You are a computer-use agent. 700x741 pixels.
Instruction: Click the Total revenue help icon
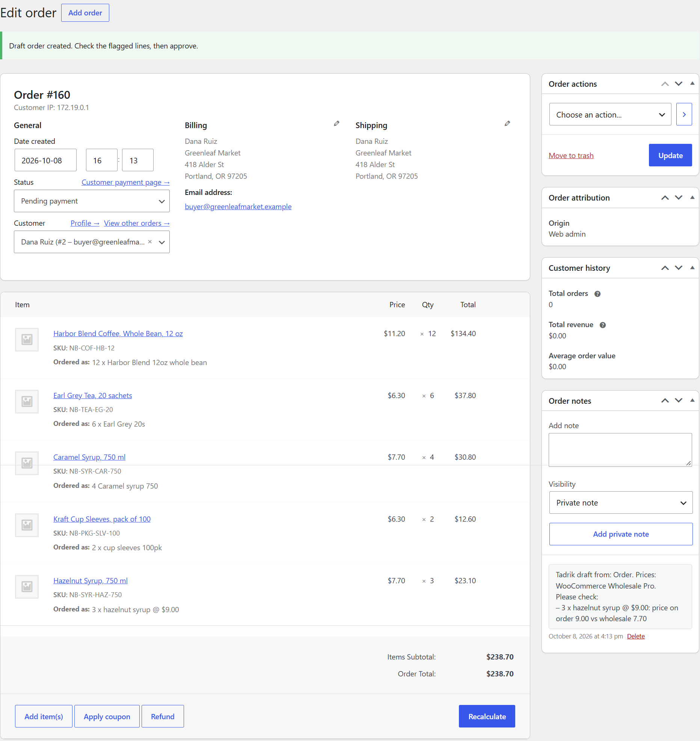coord(603,325)
